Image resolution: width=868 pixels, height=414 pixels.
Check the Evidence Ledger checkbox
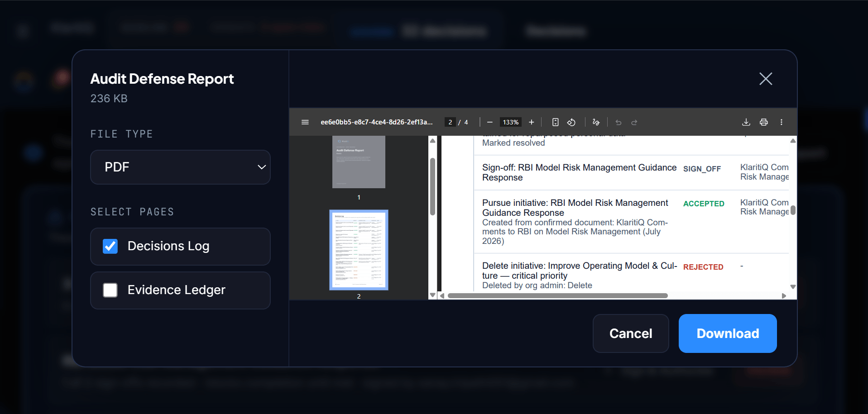coord(110,290)
